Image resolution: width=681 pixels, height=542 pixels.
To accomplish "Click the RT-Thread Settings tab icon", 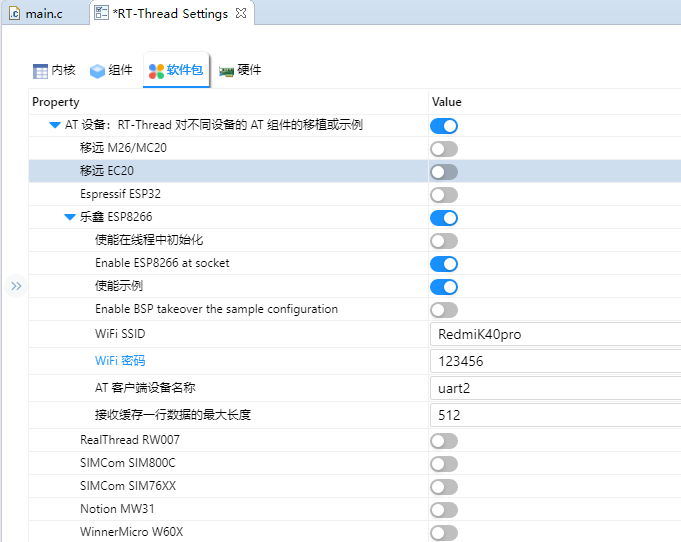I will (101, 13).
